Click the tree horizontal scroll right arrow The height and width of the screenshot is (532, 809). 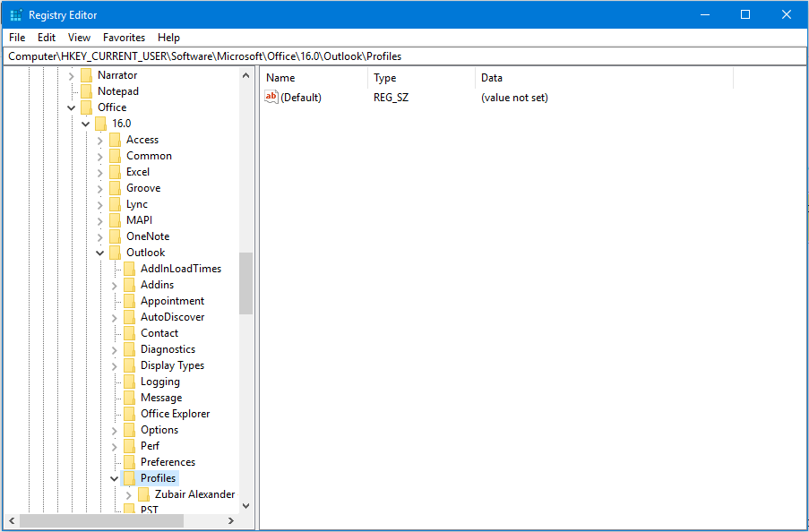(231, 521)
